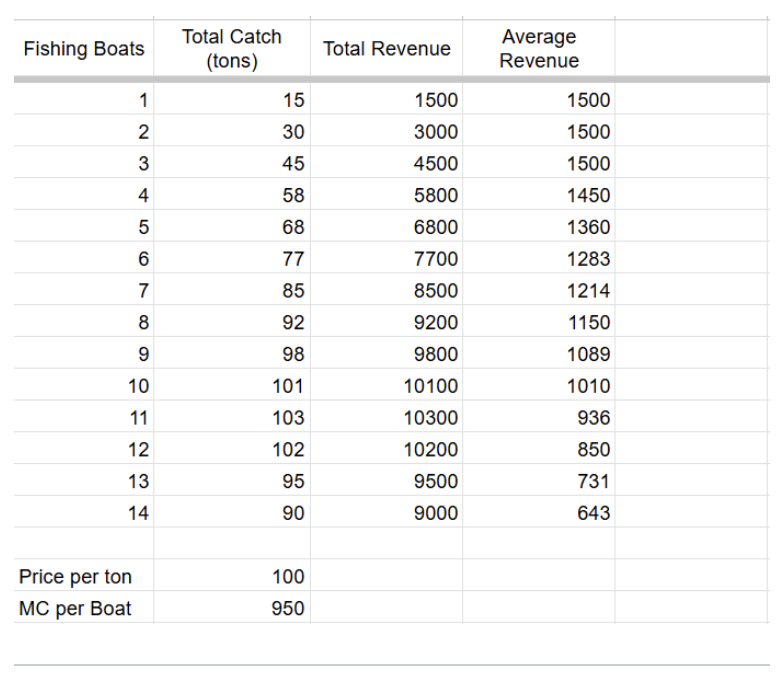The image size is (784, 694).
Task: Select the fishing boats cell numbered 4
Action: pyautogui.click(x=84, y=194)
